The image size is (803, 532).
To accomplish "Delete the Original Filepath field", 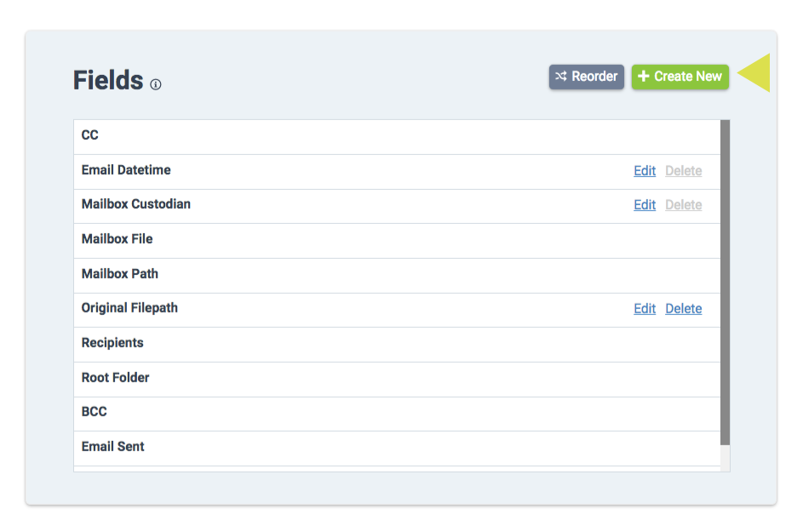I will [x=683, y=309].
